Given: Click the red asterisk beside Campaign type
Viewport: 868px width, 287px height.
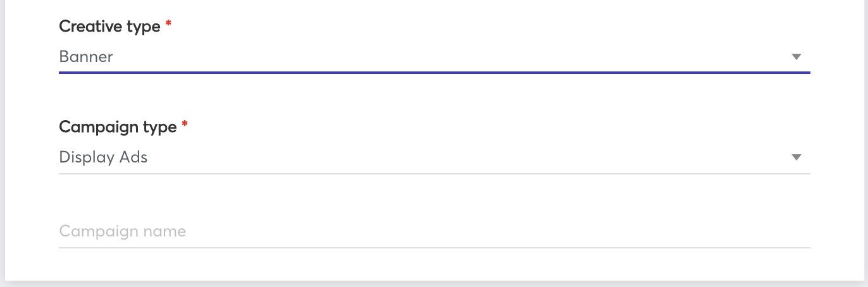Looking at the screenshot, I should [x=185, y=124].
